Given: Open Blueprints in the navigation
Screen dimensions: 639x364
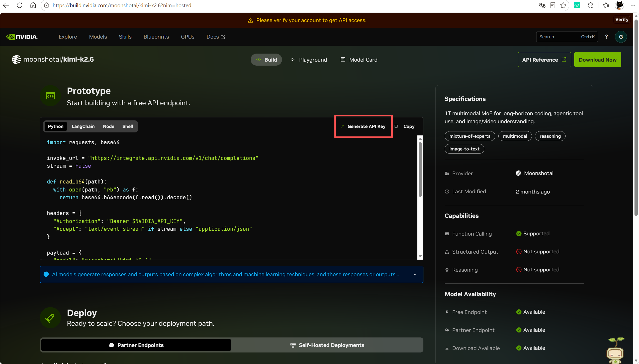Looking at the screenshot, I should click(x=156, y=37).
